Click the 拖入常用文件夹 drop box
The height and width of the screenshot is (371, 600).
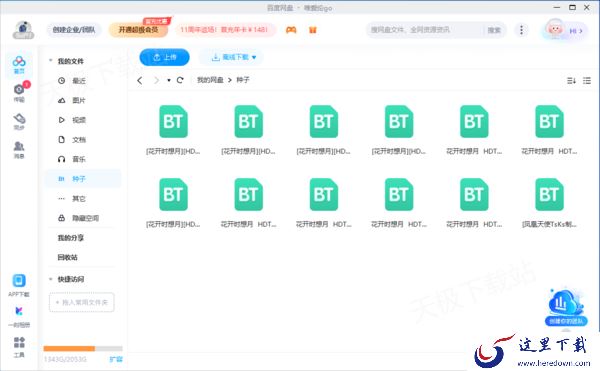pos(82,303)
